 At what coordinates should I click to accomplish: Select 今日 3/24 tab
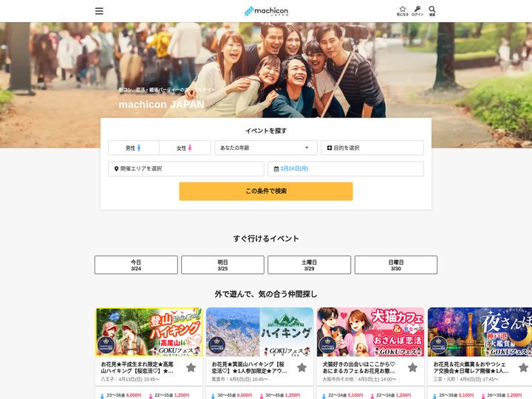pyautogui.click(x=136, y=265)
